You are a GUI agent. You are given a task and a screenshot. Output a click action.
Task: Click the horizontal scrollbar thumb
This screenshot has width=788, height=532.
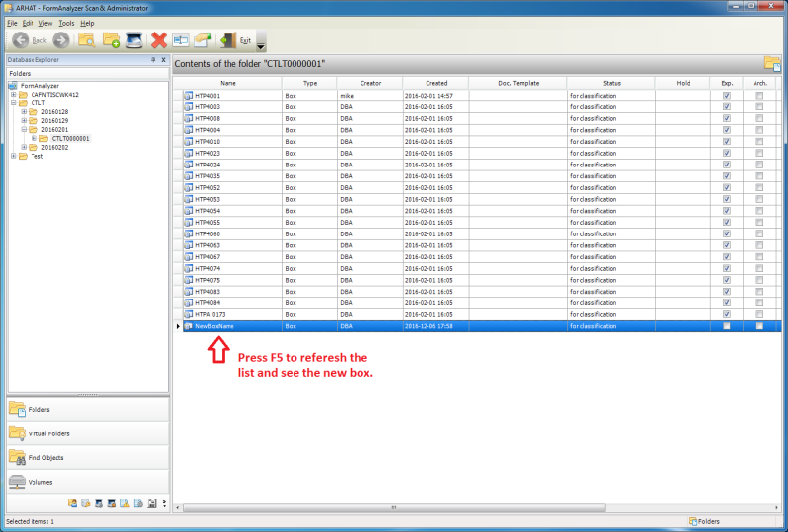pyautogui.click(x=394, y=508)
